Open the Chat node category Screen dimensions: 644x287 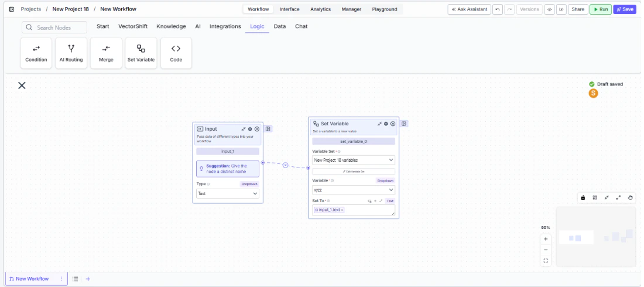coord(301,26)
